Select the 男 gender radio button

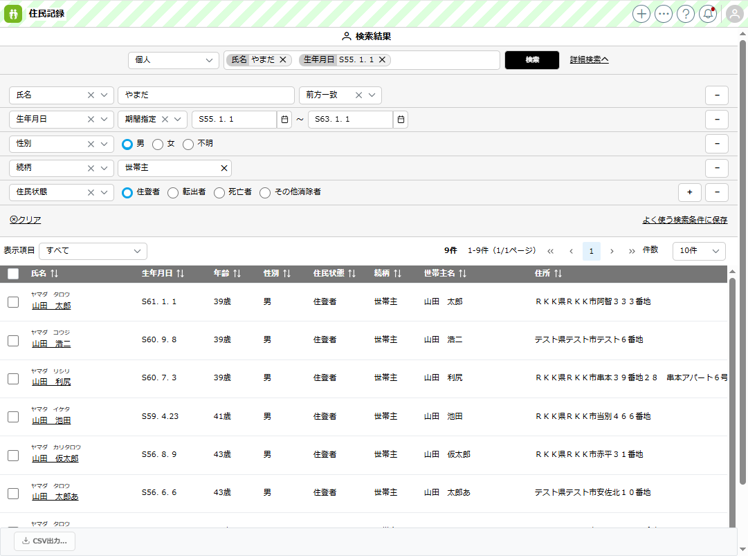click(x=127, y=144)
